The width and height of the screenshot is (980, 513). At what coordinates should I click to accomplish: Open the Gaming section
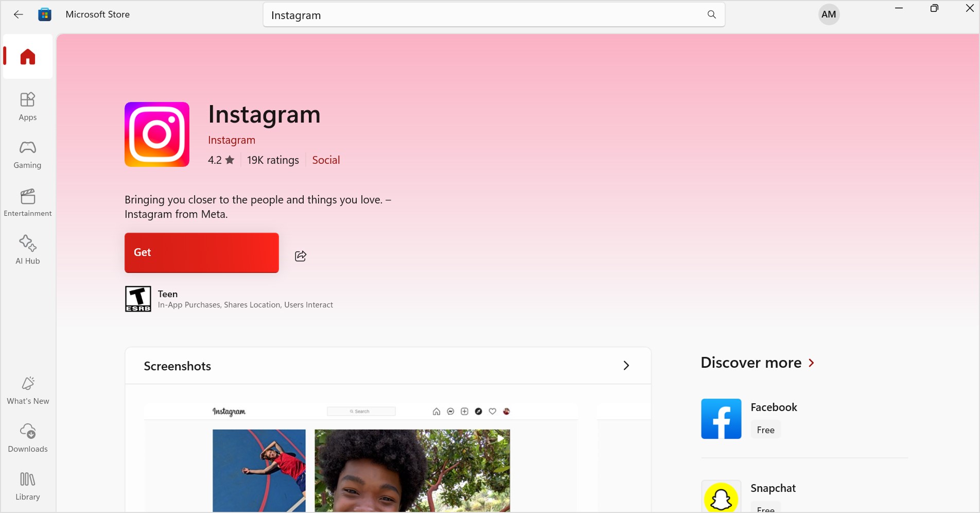(28, 155)
